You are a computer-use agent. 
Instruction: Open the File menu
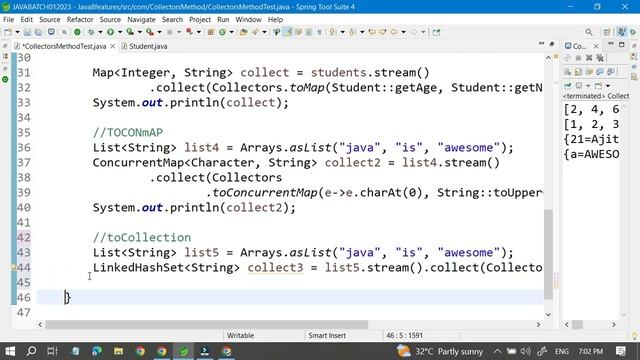[x=8, y=19]
